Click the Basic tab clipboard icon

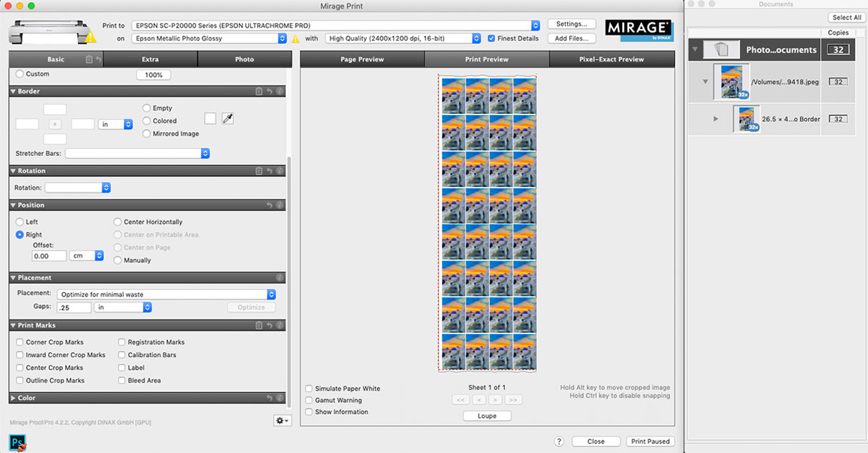click(89, 59)
